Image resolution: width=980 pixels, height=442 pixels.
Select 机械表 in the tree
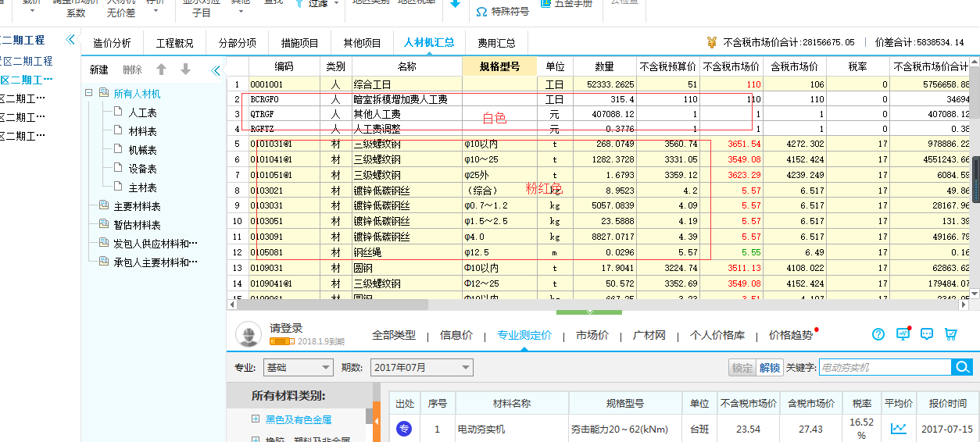pyautogui.click(x=143, y=150)
